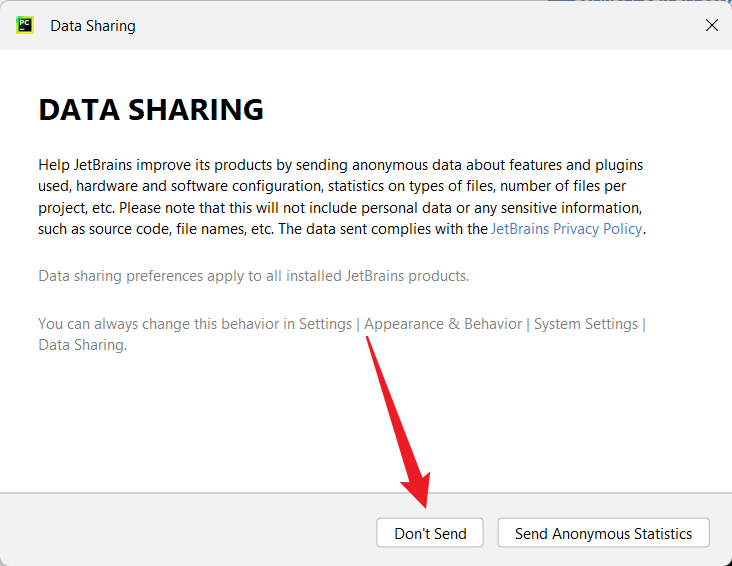Close the Data Sharing dialog
The image size is (732, 566).
pyautogui.click(x=711, y=25)
